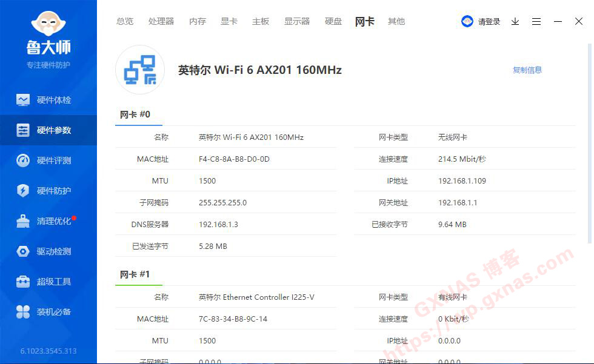Open the 硬件评测 gauge icon

pyautogui.click(x=23, y=160)
